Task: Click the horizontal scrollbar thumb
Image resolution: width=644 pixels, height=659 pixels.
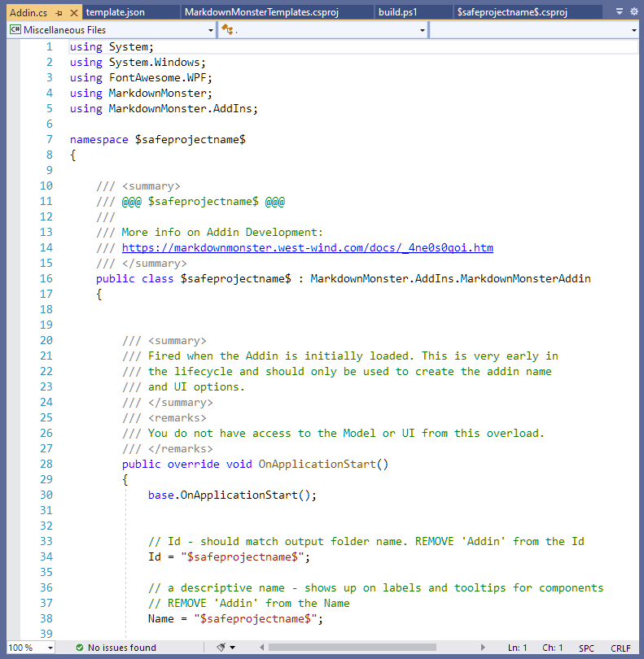Action: tap(352, 648)
